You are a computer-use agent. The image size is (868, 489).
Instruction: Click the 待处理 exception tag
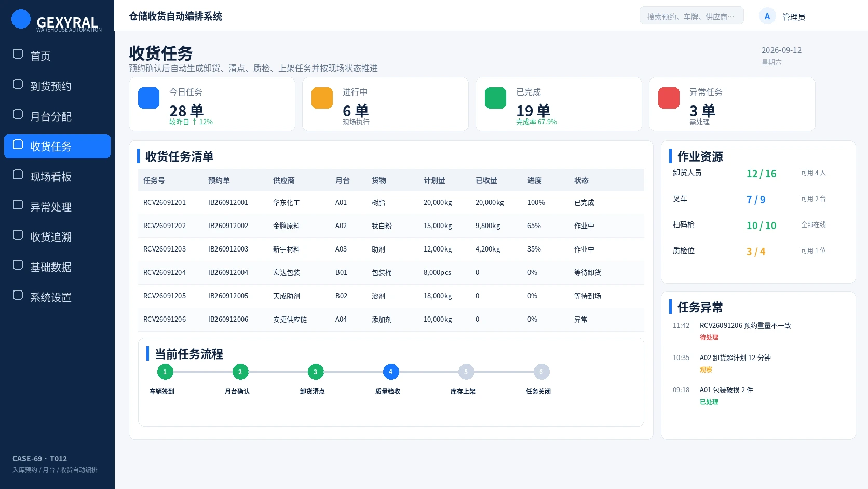point(709,337)
